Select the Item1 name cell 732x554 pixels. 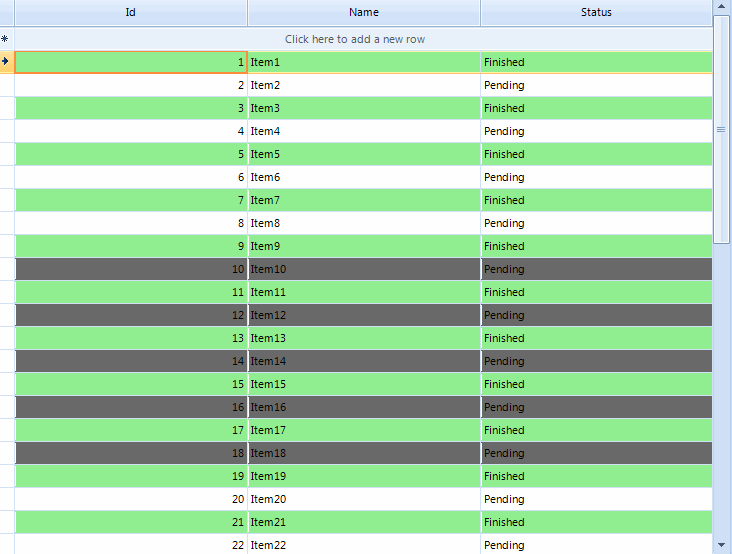[364, 62]
